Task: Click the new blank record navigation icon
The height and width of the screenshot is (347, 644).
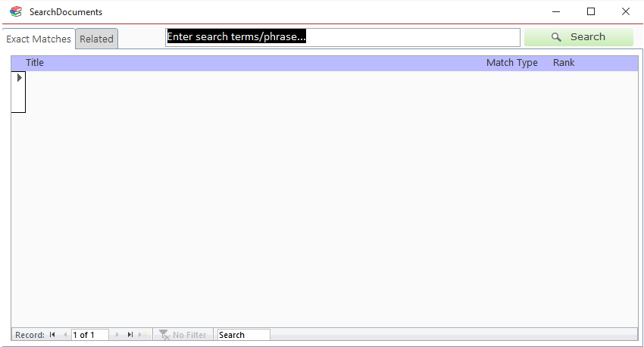Action: point(143,335)
